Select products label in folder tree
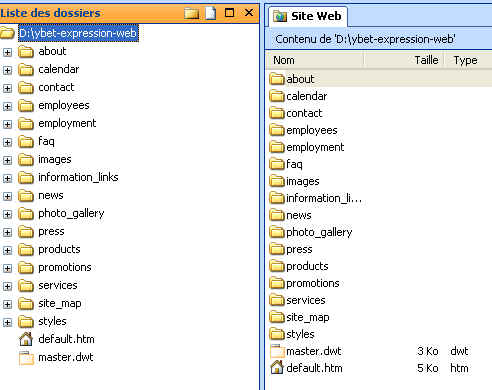The width and height of the screenshot is (492, 390). click(x=59, y=250)
